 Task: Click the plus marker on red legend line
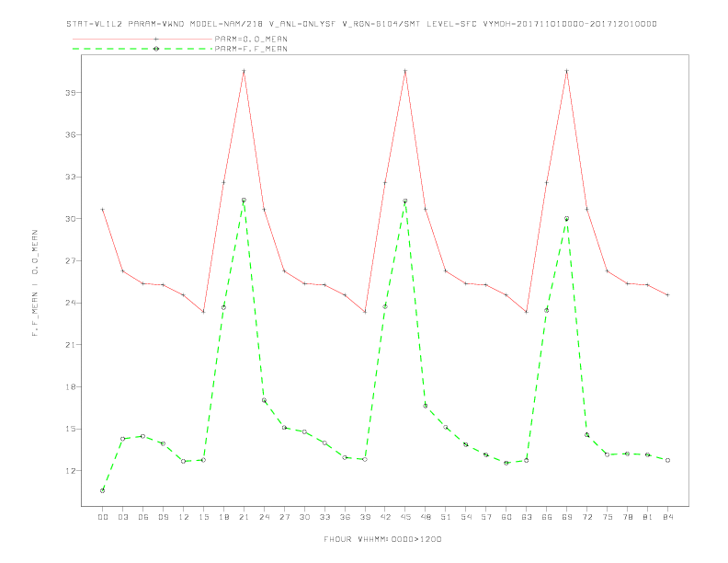click(156, 39)
